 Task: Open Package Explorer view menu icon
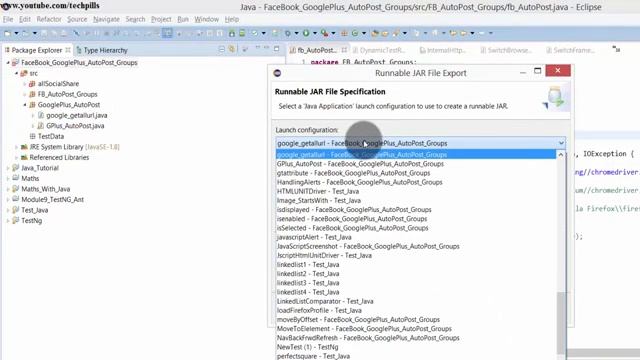(x=245, y=49)
